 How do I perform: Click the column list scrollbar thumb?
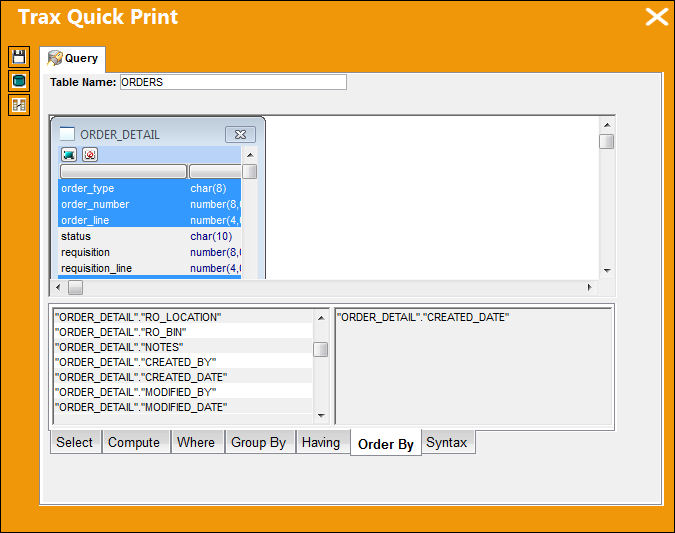coord(320,349)
